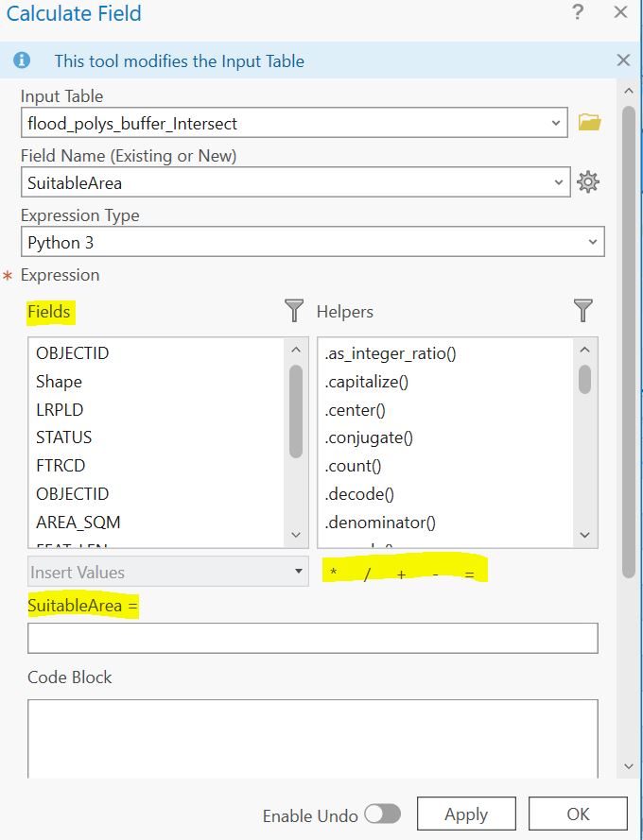Click the info icon in the banner
This screenshot has width=643, height=840.
22,60
